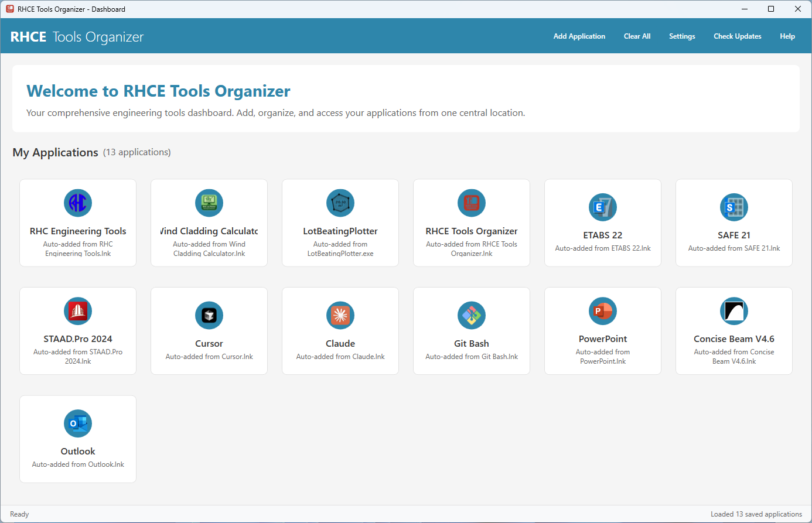Clear all applications with Clear All
The height and width of the screenshot is (523, 812).
637,36
